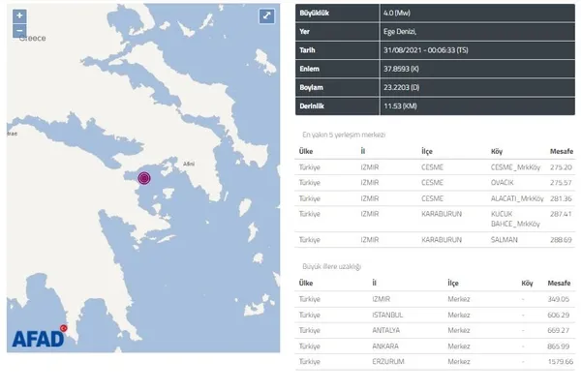Click the Köy header in nearest settlements table
Viewport: 581px width, 392px height.
497,151
